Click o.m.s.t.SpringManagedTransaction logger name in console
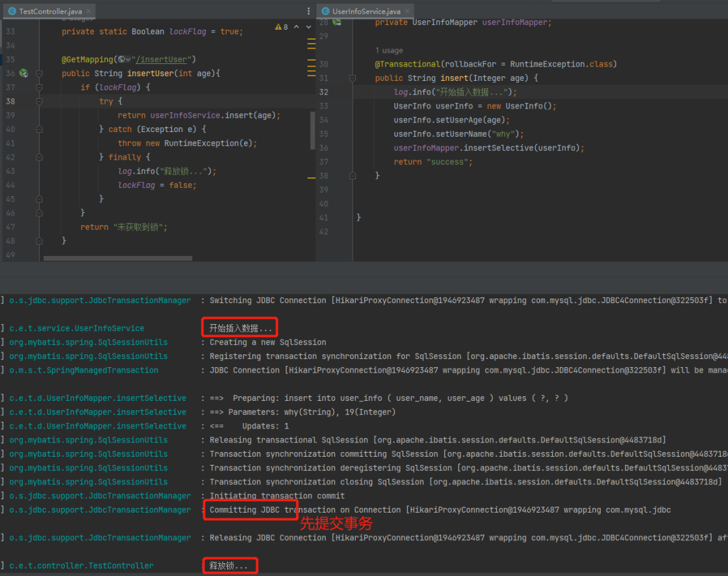 (84, 370)
